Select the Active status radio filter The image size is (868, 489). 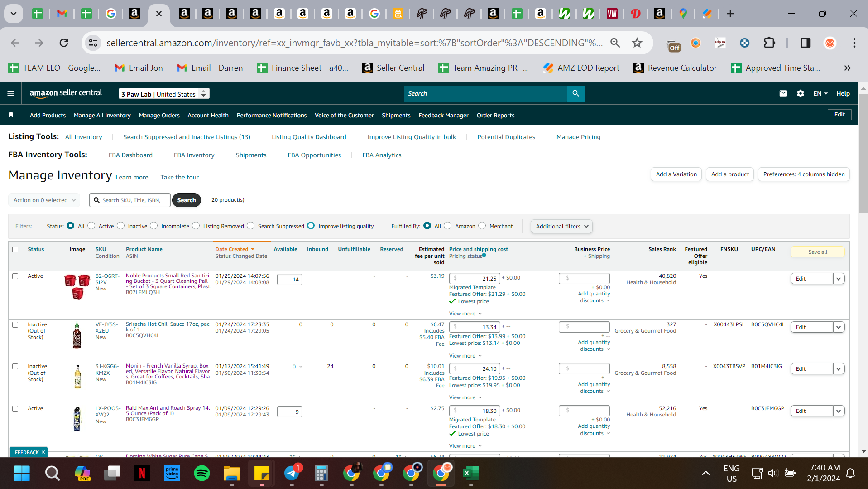pos(91,226)
